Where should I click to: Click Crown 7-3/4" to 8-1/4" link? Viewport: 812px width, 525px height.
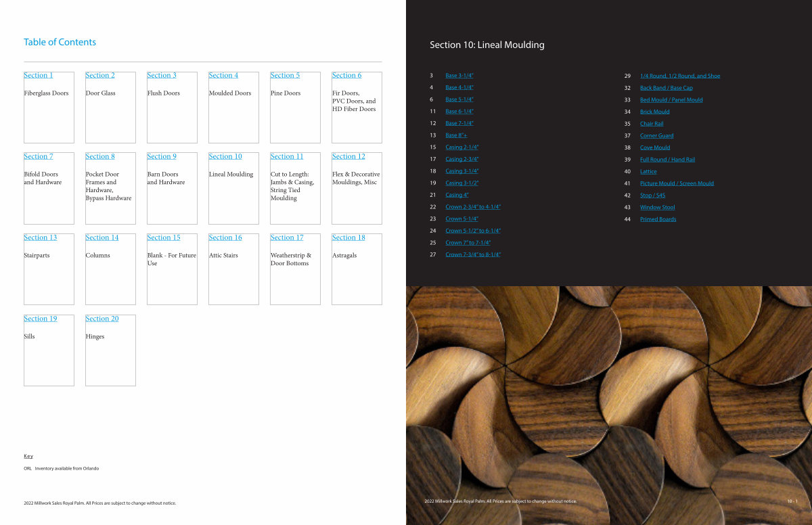[x=472, y=255]
